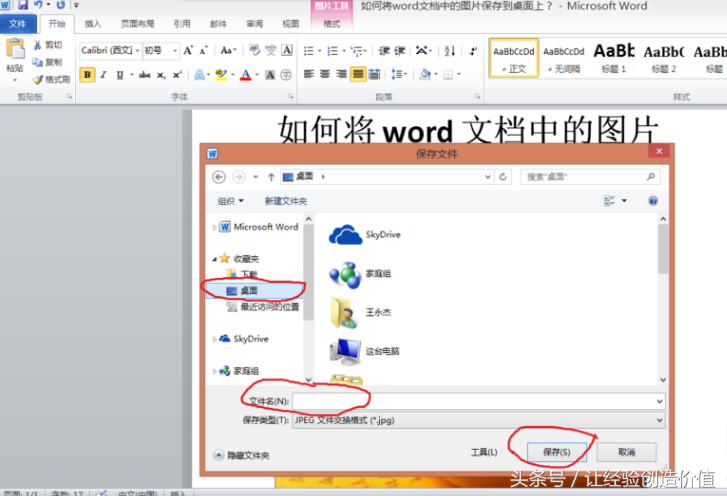Screen dimensions: 727x496
Task: Click Clear Formatting icon
Action: (254, 50)
